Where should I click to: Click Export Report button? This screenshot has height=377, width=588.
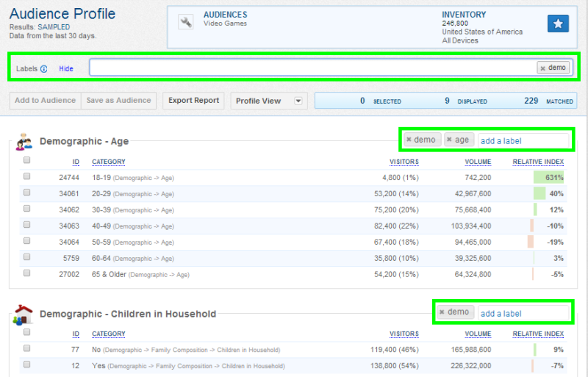193,101
